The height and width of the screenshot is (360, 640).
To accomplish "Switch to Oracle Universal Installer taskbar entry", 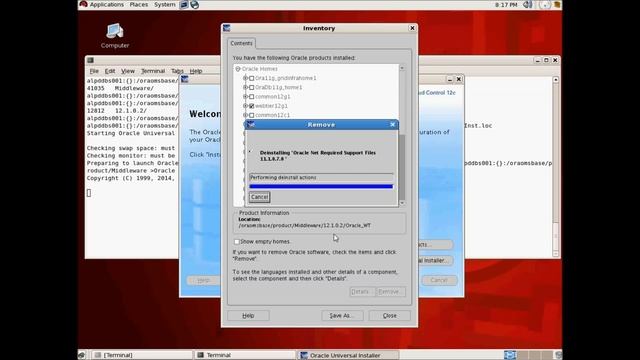I will point(348,355).
